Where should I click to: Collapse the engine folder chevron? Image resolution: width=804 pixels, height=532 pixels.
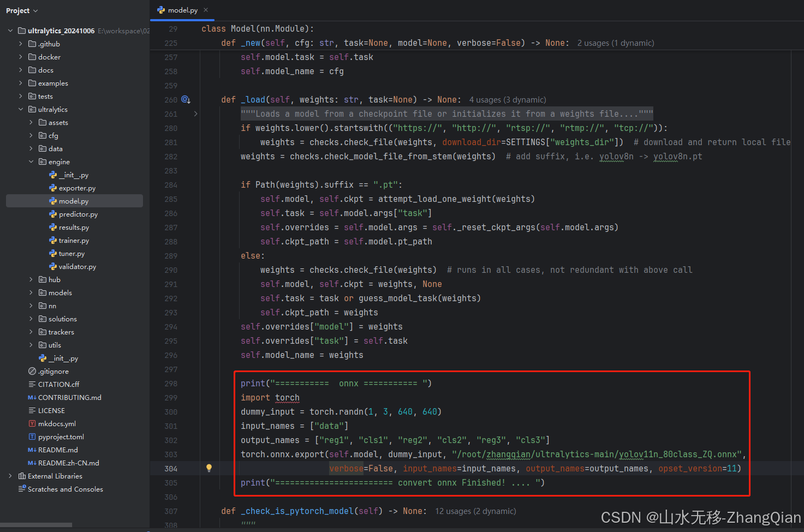coord(31,162)
